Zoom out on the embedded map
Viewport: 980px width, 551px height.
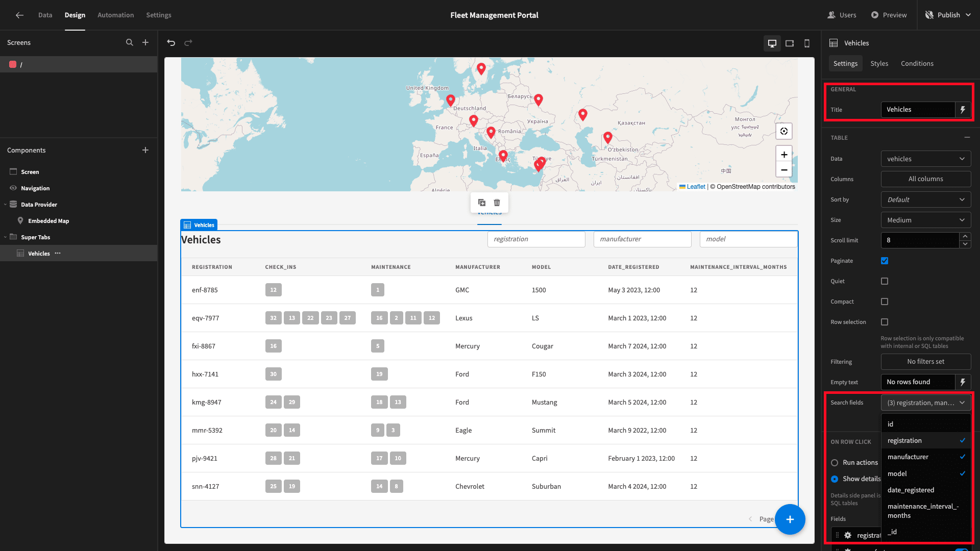point(784,170)
